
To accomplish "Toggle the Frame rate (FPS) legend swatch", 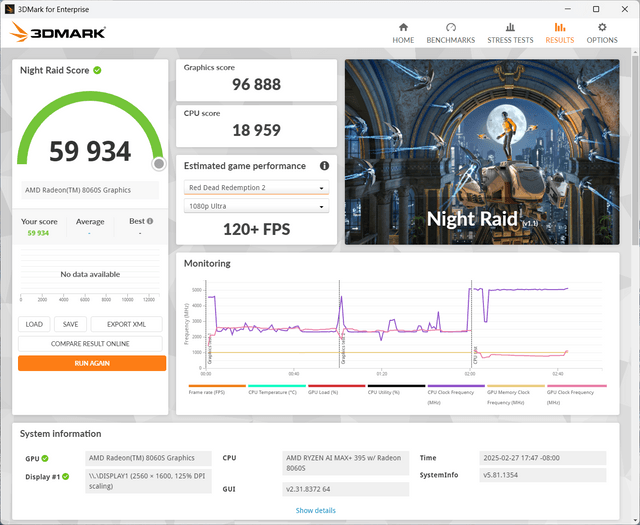I will pyautogui.click(x=217, y=386).
